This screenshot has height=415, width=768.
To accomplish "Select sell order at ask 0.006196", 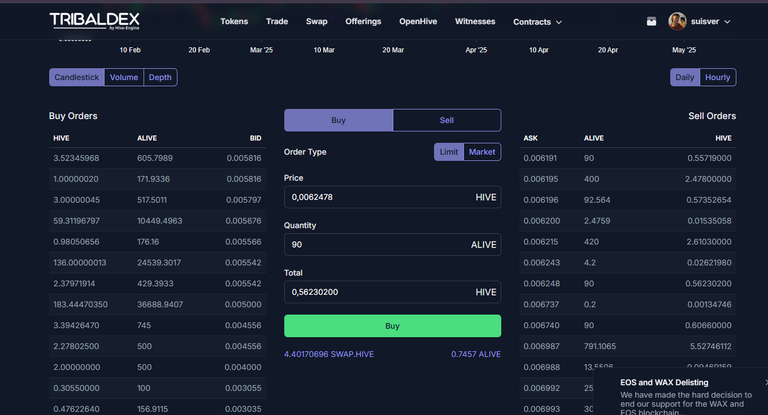I will point(627,200).
